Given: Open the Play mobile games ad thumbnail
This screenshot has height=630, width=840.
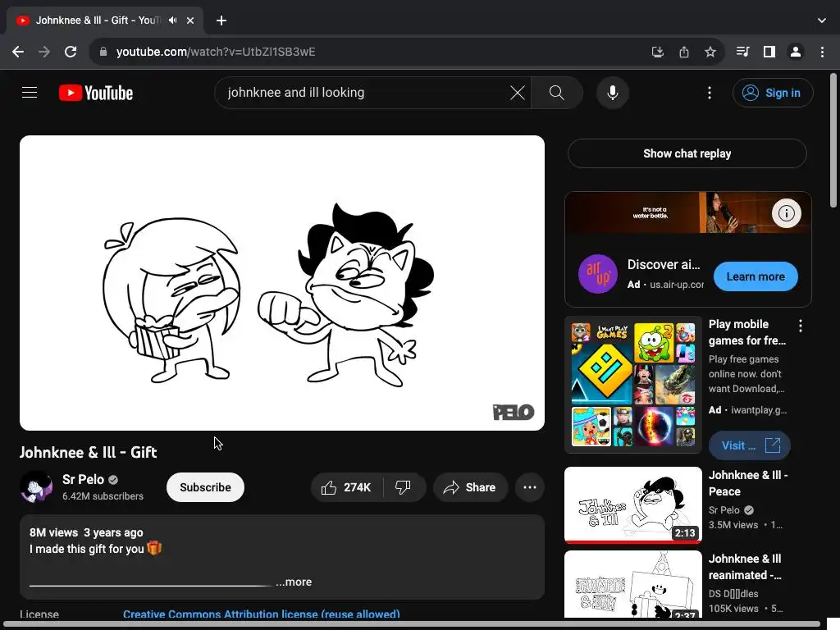Looking at the screenshot, I should point(632,385).
